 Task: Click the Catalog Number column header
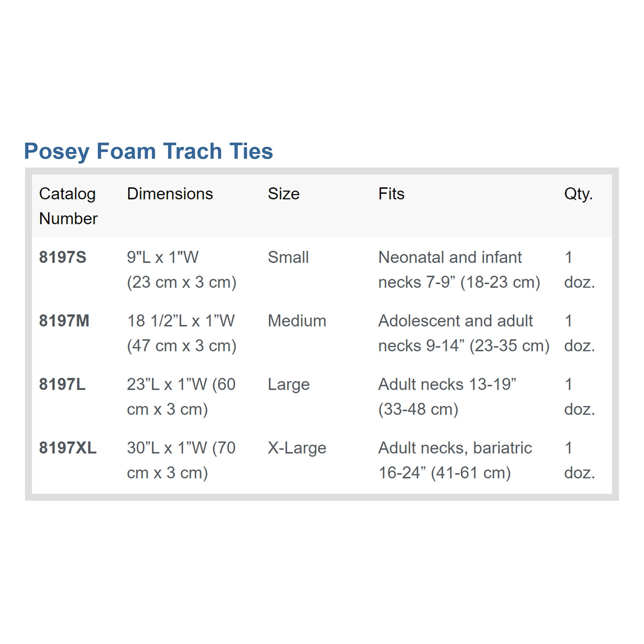tap(68, 206)
